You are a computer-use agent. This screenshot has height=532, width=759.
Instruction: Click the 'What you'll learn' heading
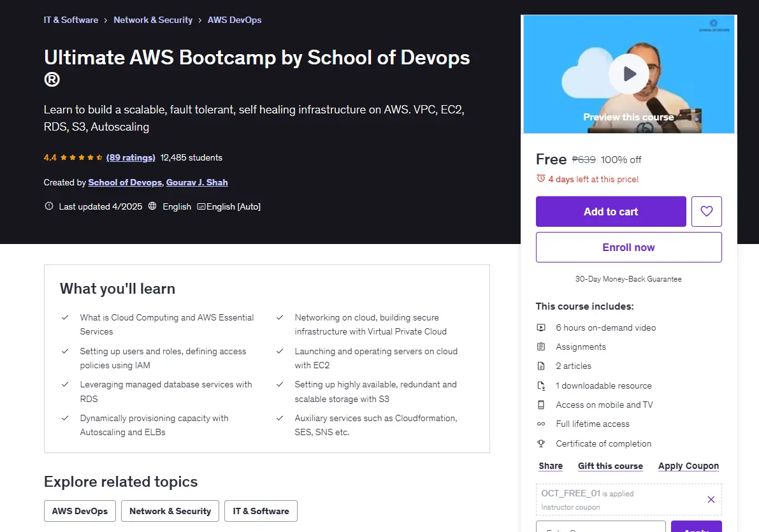point(118,289)
